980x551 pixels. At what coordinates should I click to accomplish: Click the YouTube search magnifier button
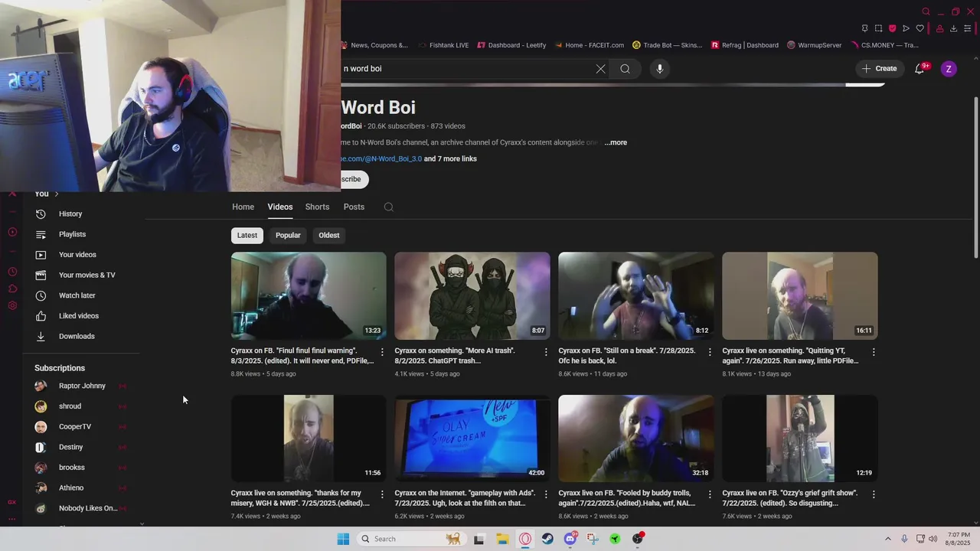pyautogui.click(x=626, y=69)
